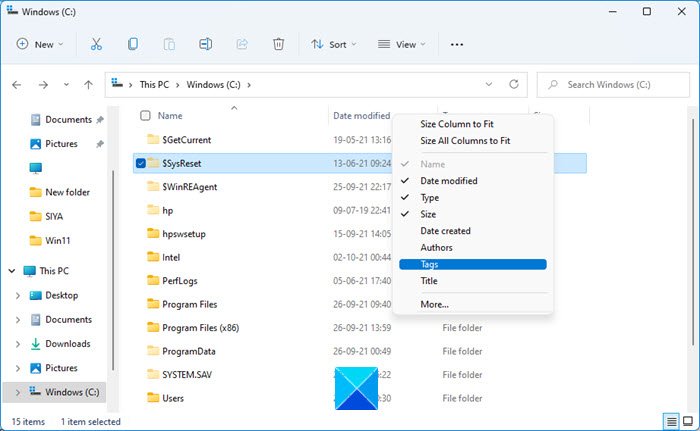The height and width of the screenshot is (431, 700).
Task: Click the $GetCurrent folder icon
Action: (153, 139)
